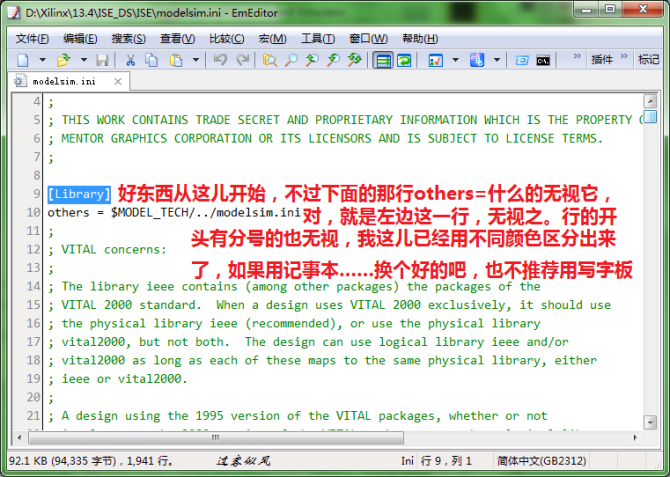Undo the last edit via the Undo arrow
The width and height of the screenshot is (670, 477).
(x=220, y=60)
